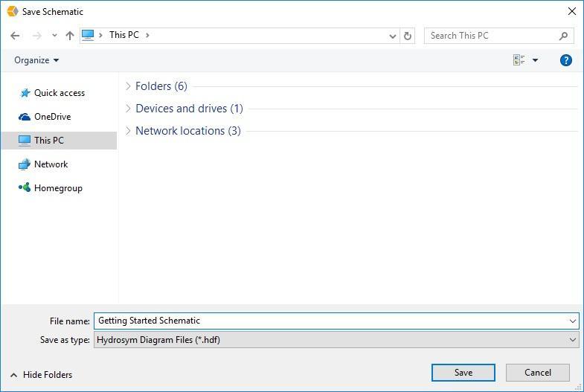Go up one folder level
The width and height of the screenshot is (584, 392).
coord(70,36)
